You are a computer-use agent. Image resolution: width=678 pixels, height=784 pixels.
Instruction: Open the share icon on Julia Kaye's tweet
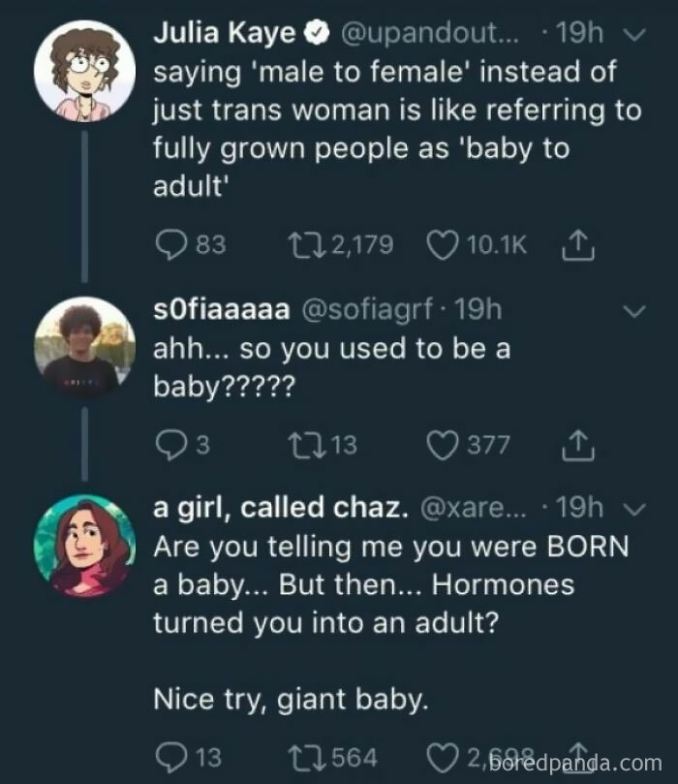tap(579, 245)
